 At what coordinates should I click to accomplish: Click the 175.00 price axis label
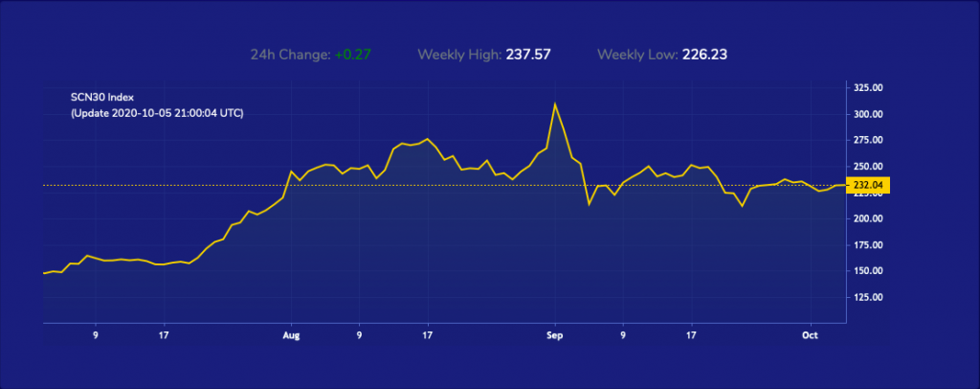click(867, 245)
